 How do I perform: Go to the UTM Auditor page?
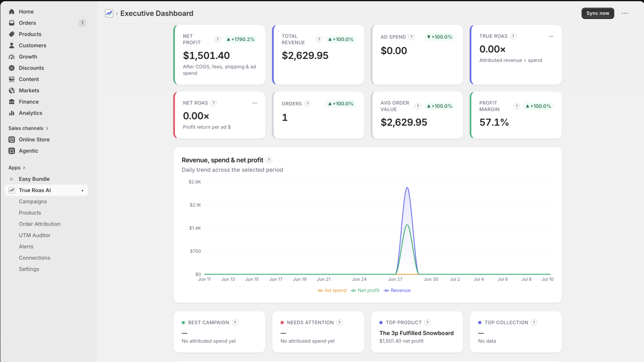(35, 235)
